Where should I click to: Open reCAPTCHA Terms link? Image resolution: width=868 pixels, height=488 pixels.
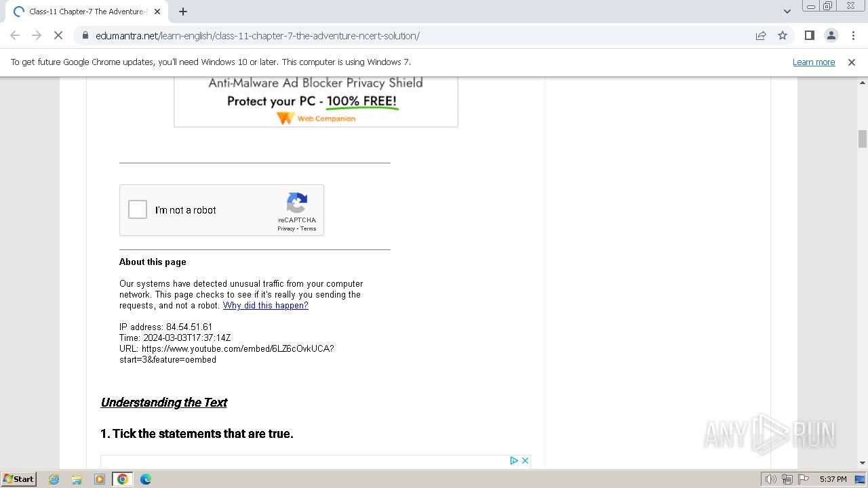(309, 228)
